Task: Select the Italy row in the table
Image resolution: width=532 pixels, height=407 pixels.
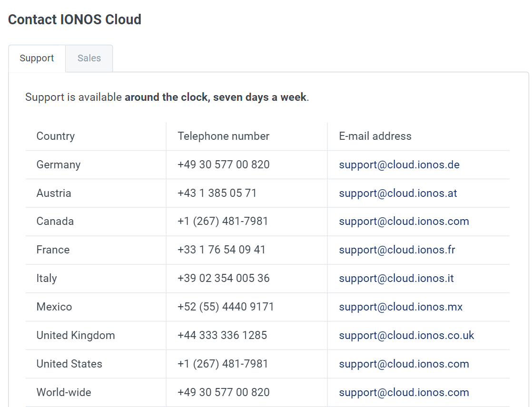Action: [46, 278]
